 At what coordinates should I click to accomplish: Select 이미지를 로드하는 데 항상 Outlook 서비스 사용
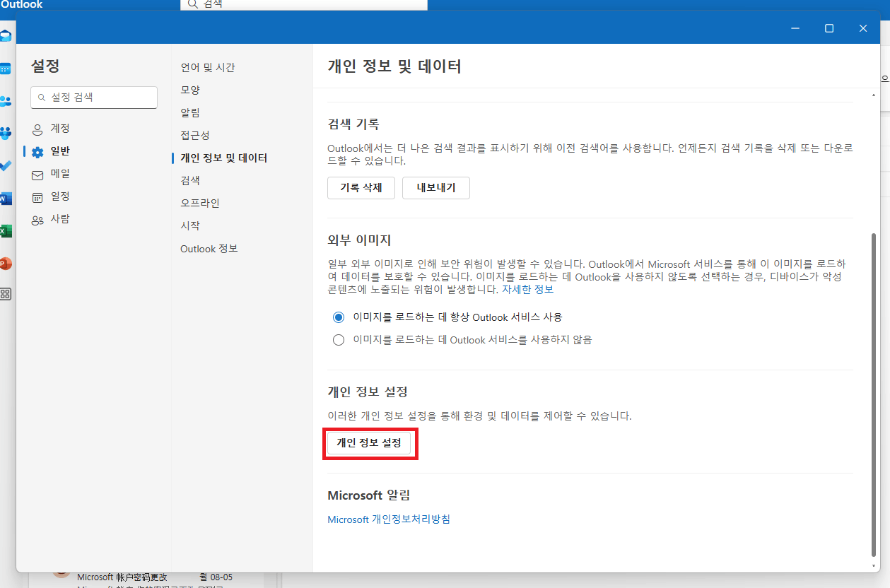(x=339, y=317)
